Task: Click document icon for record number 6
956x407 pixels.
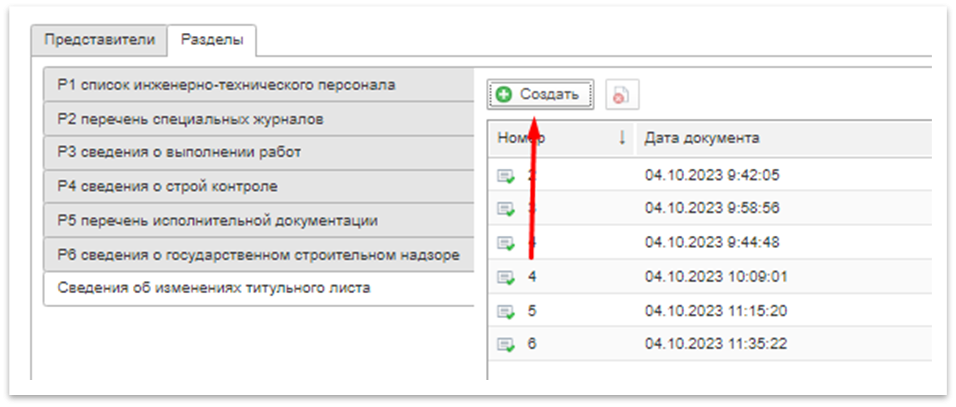Action: pos(506,345)
